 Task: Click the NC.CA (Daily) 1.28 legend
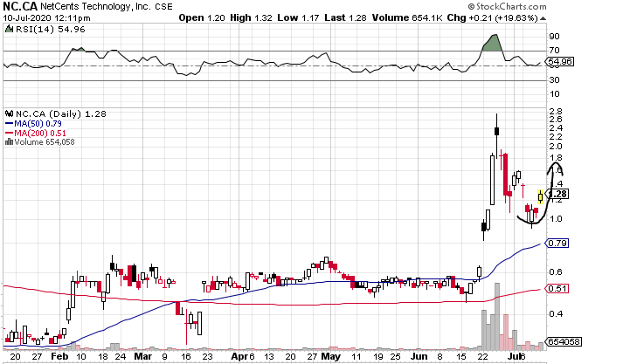tap(61, 114)
